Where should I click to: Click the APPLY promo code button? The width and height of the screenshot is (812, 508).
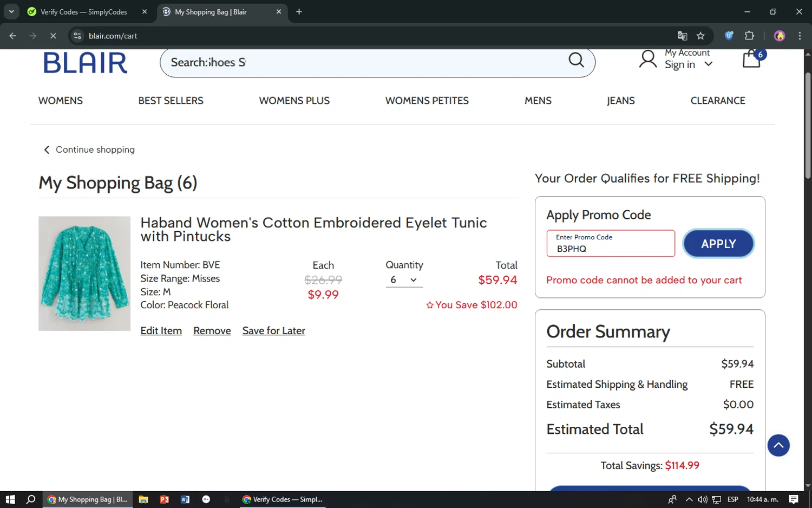coord(718,244)
